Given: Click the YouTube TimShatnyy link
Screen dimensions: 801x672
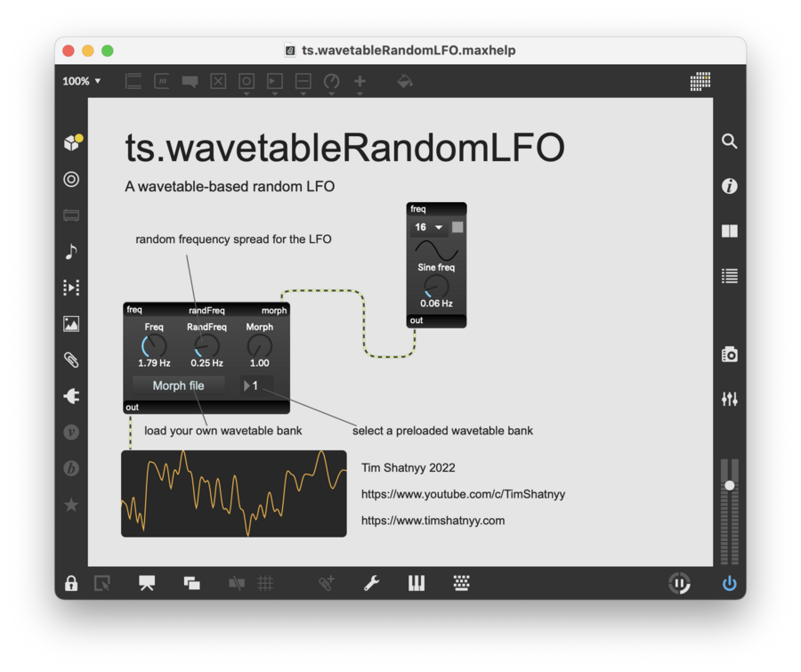Looking at the screenshot, I should pyautogui.click(x=463, y=494).
